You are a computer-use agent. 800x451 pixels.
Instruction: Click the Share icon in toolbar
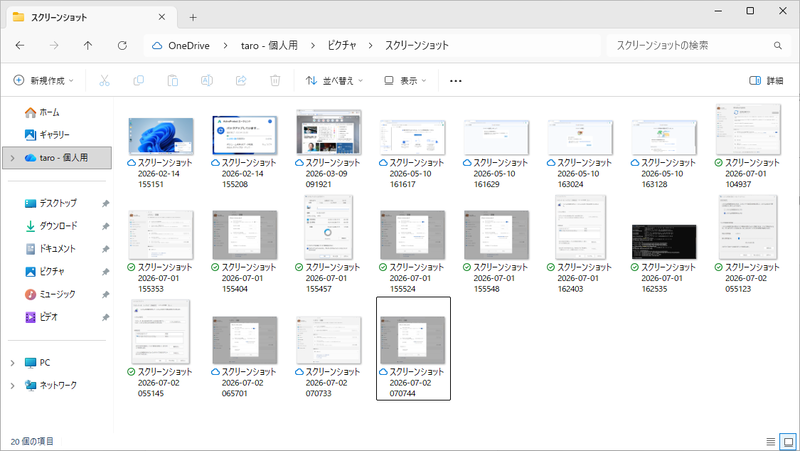pyautogui.click(x=241, y=81)
